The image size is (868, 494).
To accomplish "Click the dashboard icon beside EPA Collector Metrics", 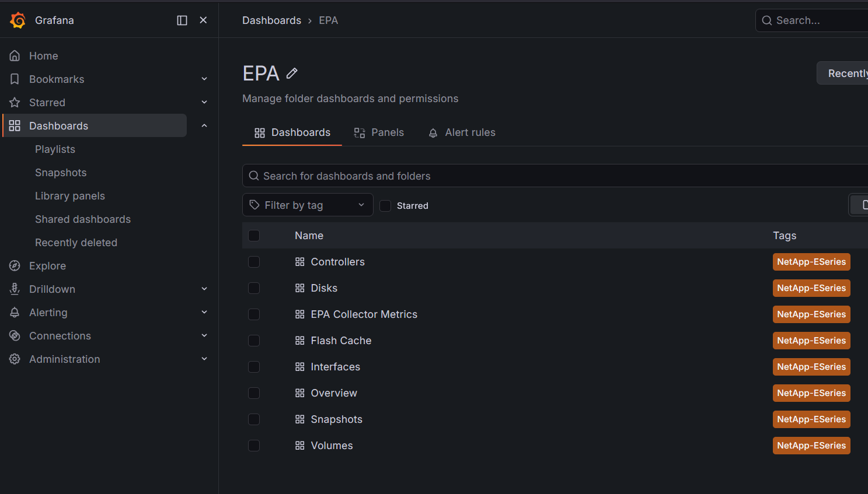I will (x=300, y=314).
